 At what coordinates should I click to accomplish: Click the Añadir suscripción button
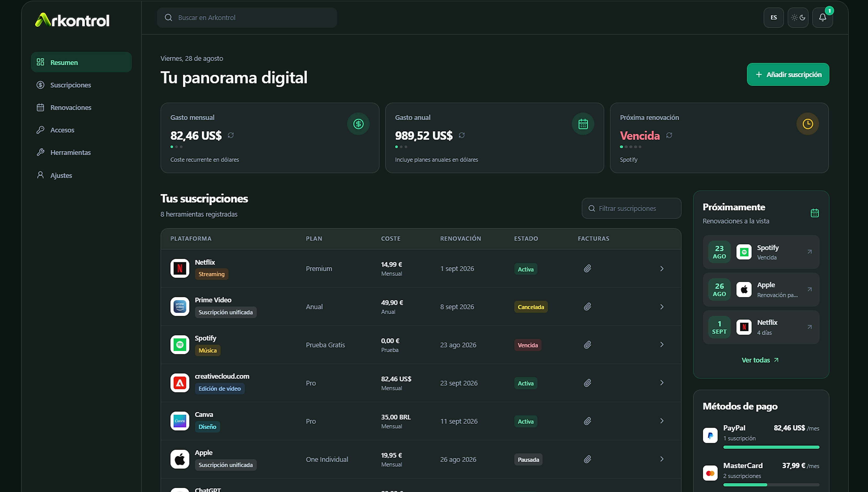pyautogui.click(x=788, y=74)
